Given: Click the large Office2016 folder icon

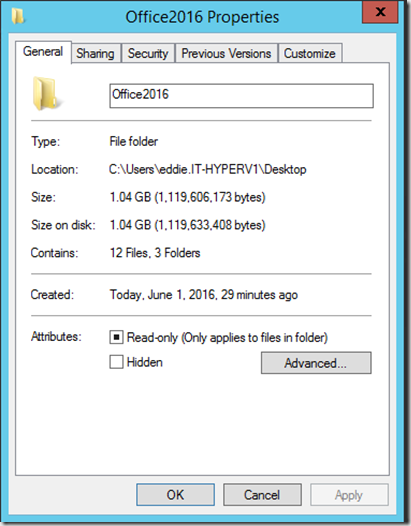Looking at the screenshot, I should (46, 94).
